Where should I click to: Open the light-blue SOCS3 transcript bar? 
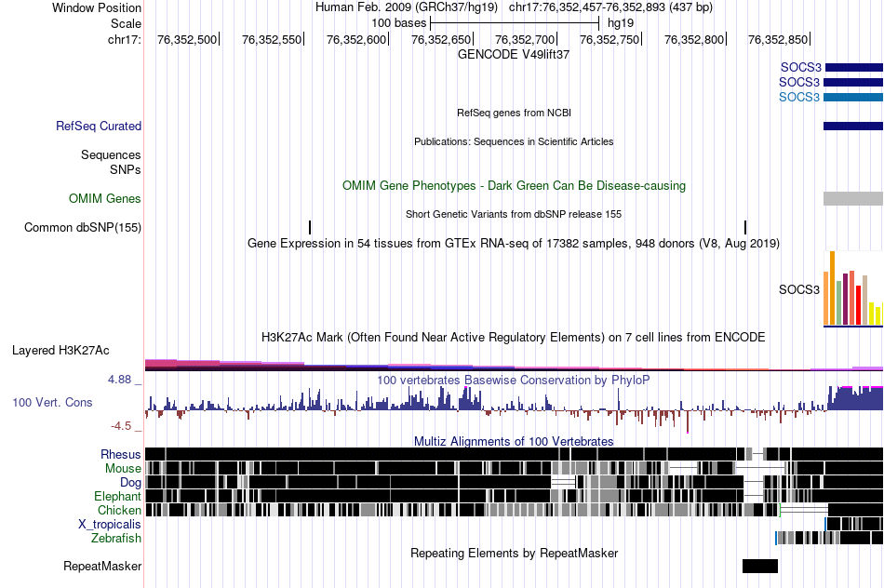click(x=853, y=98)
